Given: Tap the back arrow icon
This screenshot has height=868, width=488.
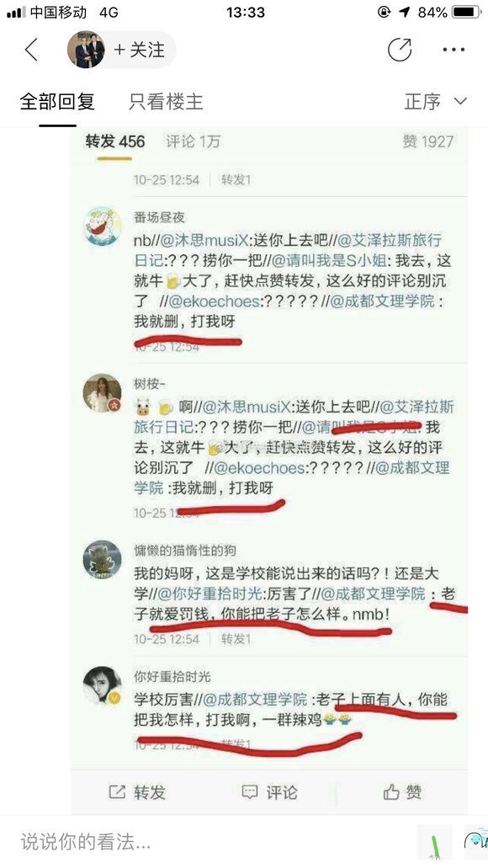Looking at the screenshot, I should 31,50.
